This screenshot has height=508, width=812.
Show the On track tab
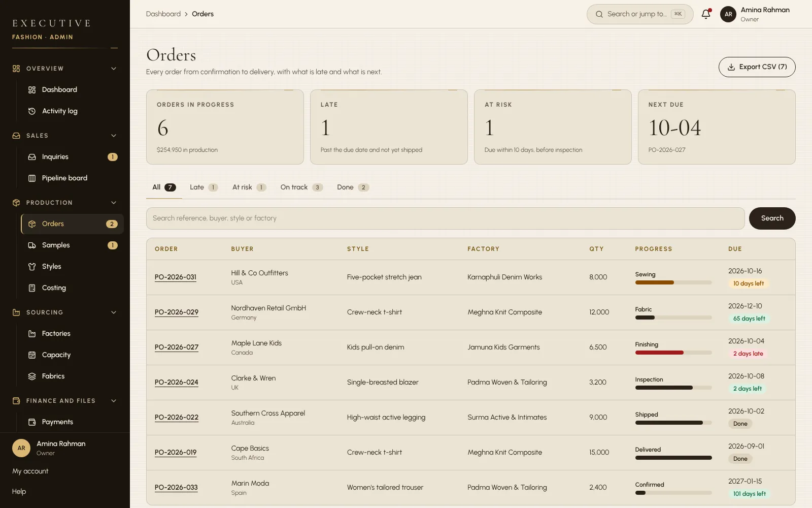pos(301,187)
